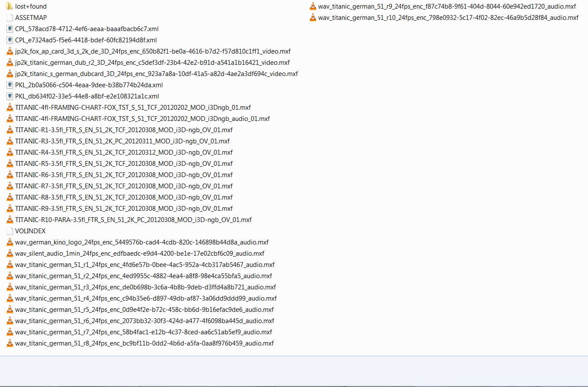Select wav_titanic_german_51_r9 audio file name
Image resolution: width=588 pixels, height=387 pixels.
447,6
